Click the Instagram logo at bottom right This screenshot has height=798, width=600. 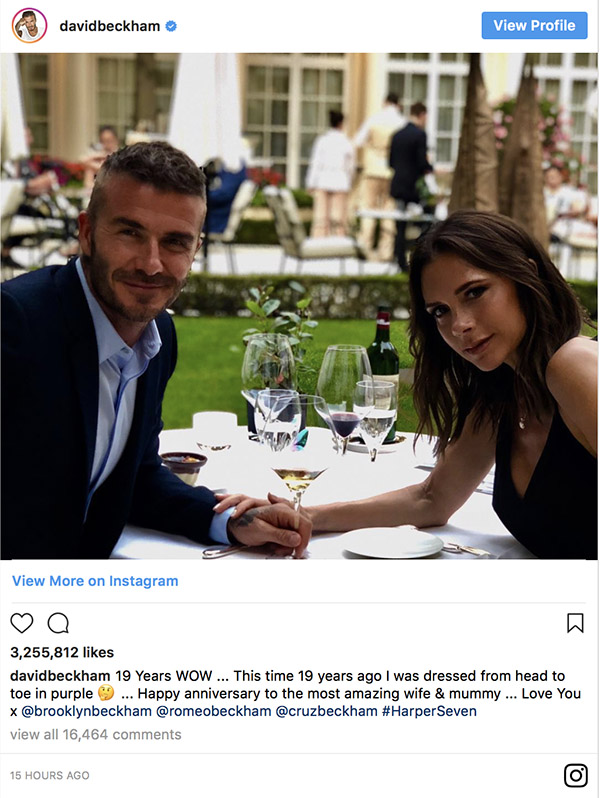tap(575, 775)
